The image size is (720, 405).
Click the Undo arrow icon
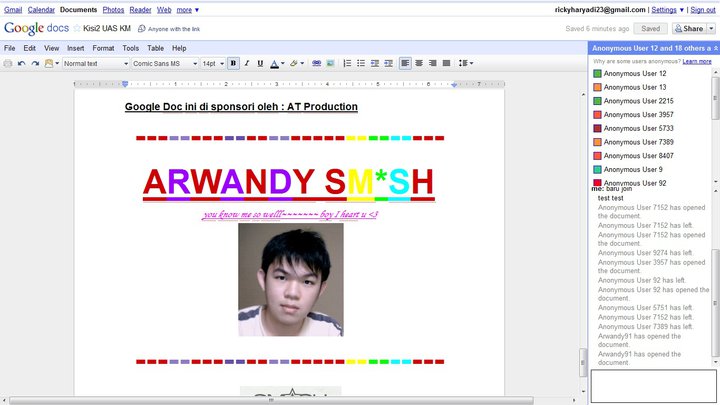click(22, 63)
